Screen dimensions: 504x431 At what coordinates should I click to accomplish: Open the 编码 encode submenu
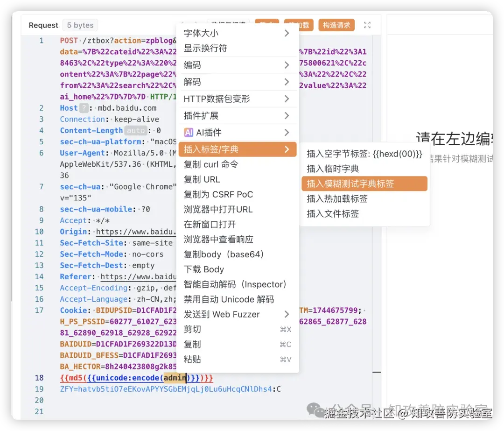pos(237,65)
